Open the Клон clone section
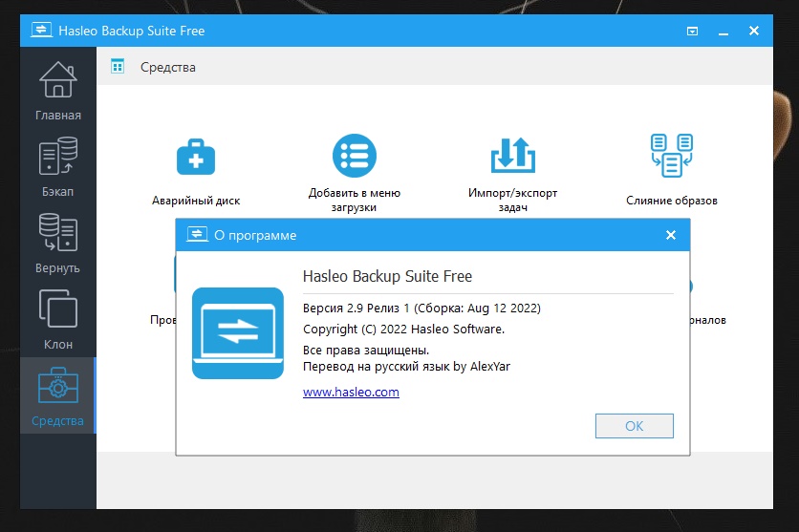The image size is (799, 532). (58, 320)
